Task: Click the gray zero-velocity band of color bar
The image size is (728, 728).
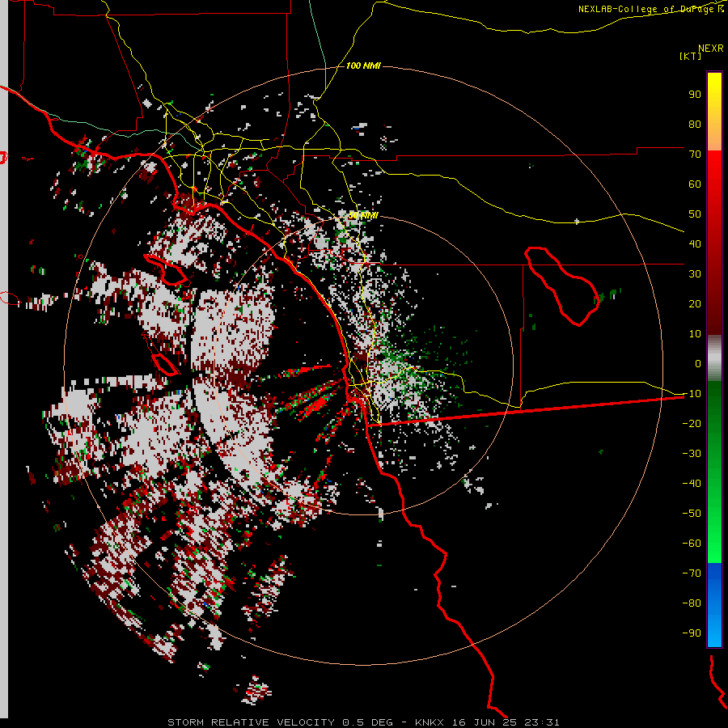Action: [714, 358]
